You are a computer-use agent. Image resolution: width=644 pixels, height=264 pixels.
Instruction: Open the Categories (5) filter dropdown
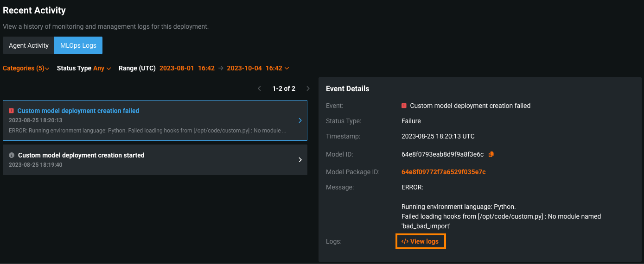coord(26,68)
